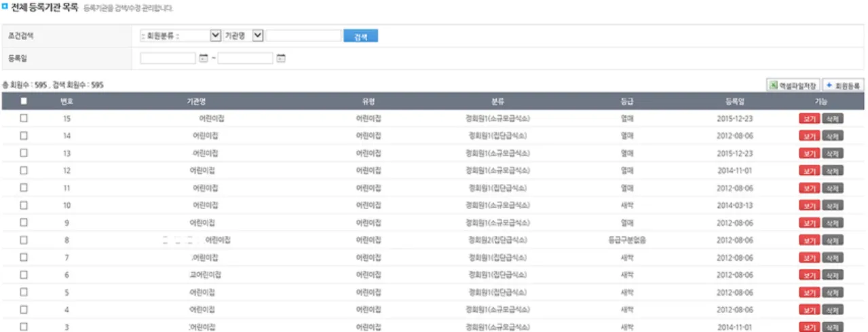Click the 등록일 column header
The height and width of the screenshot is (332, 868).
[735, 101]
